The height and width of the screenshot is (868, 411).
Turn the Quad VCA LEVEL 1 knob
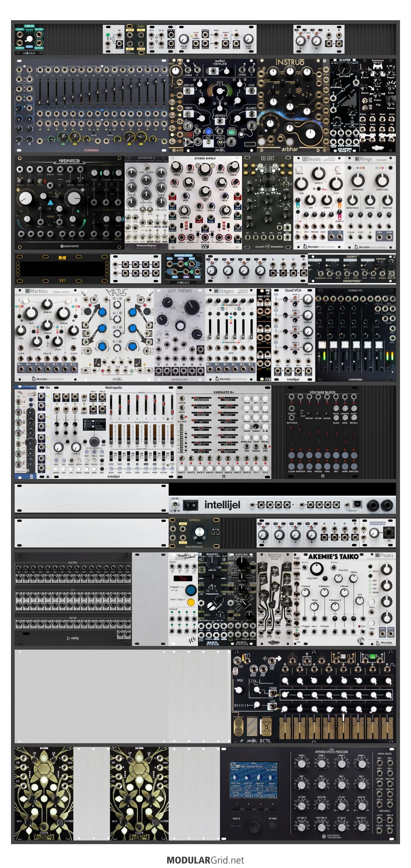click(x=308, y=299)
